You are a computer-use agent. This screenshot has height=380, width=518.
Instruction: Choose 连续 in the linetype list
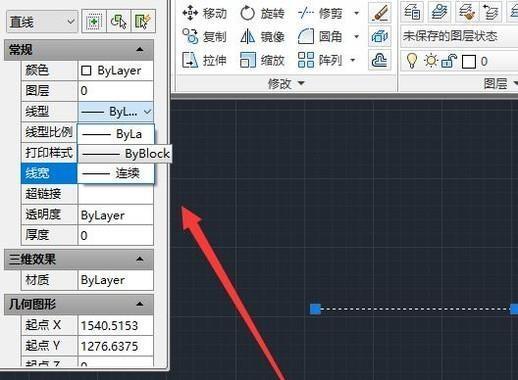pos(116,173)
